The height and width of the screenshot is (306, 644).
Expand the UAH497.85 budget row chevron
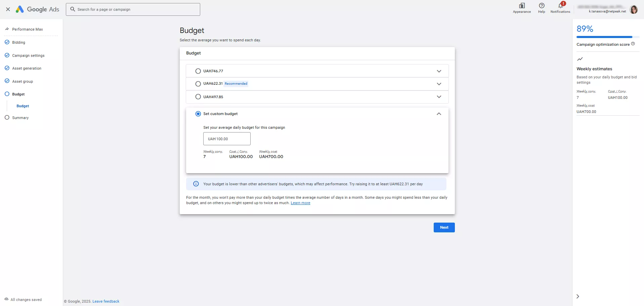click(439, 97)
